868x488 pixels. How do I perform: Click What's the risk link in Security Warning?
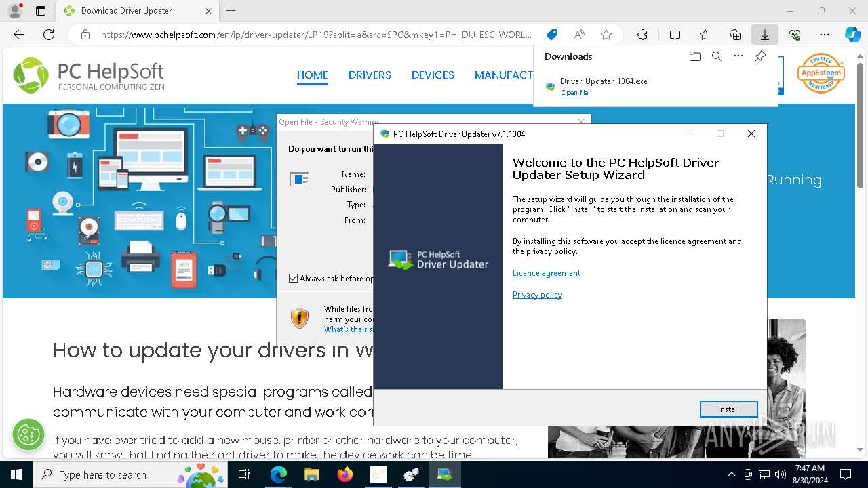click(349, 329)
